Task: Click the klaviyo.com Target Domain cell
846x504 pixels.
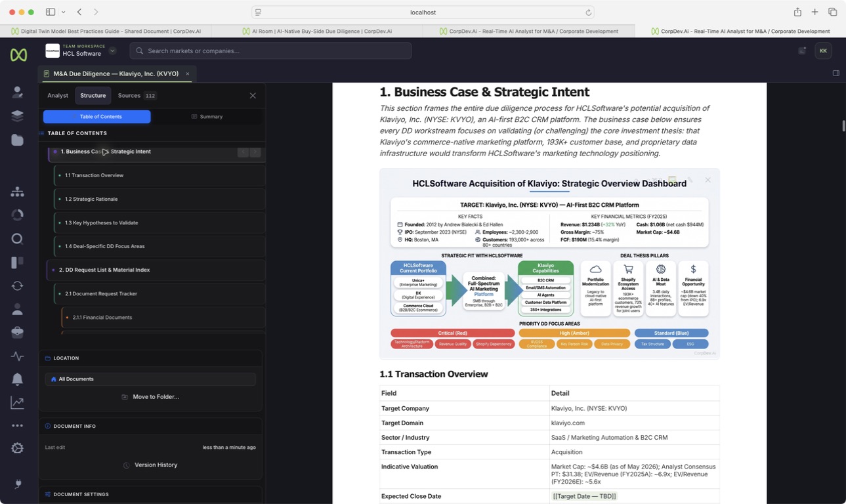Action: pyautogui.click(x=635, y=423)
